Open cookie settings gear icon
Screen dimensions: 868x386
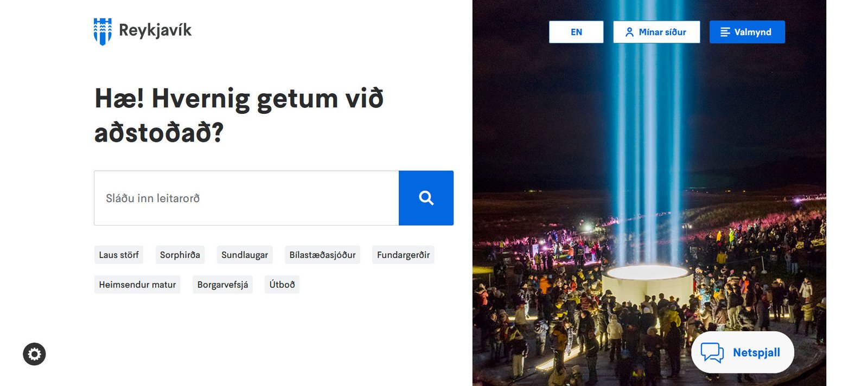pos(34,354)
